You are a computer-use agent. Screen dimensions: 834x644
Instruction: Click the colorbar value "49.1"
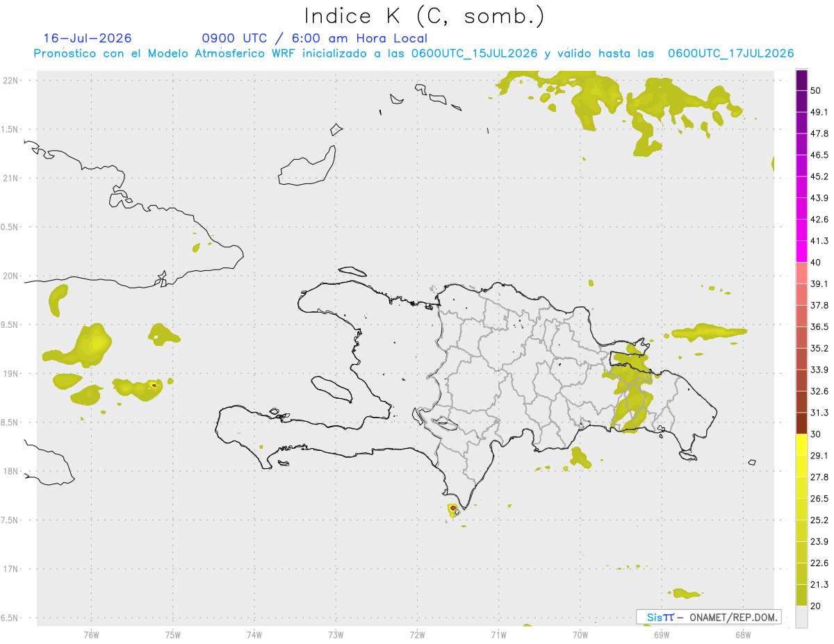(819, 113)
